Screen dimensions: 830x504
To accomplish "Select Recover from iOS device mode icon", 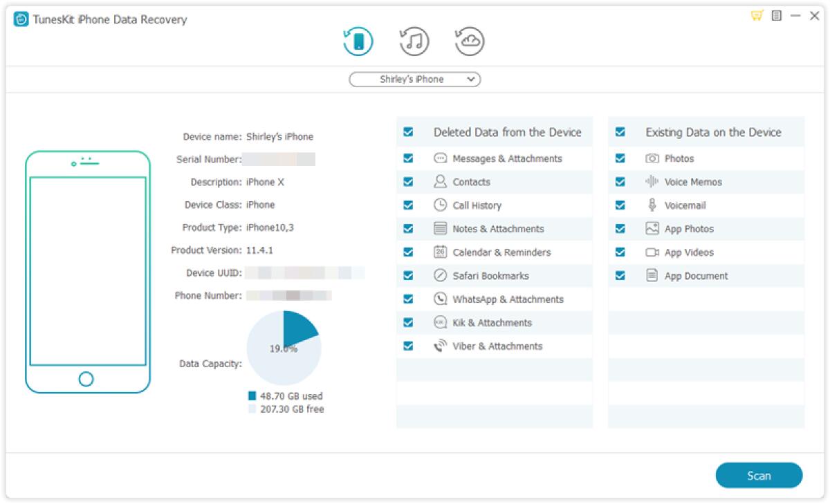I will pos(358,41).
